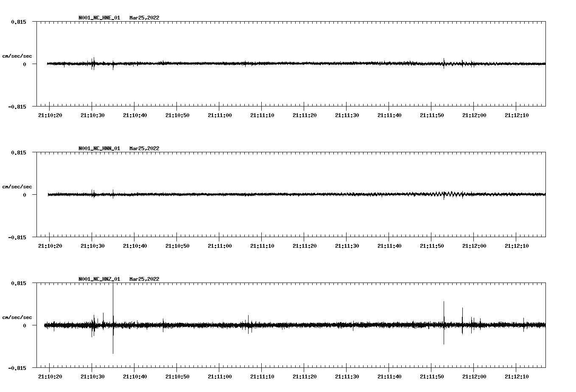Click the 21:11:20 time label under HNN plot
This screenshot has width=576, height=392.
305,246
